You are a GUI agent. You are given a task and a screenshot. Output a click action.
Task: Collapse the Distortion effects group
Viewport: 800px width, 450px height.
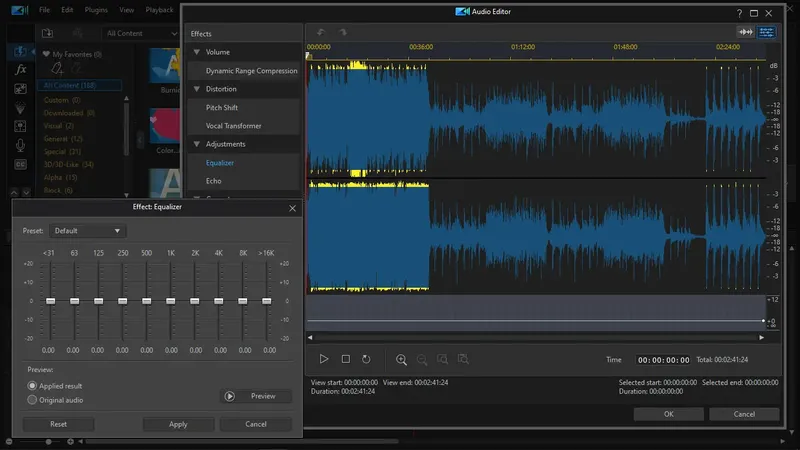[197, 89]
